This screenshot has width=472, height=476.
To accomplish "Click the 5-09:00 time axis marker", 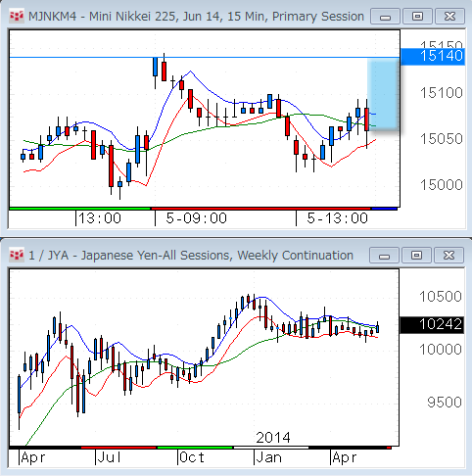I will pyautogui.click(x=196, y=218).
